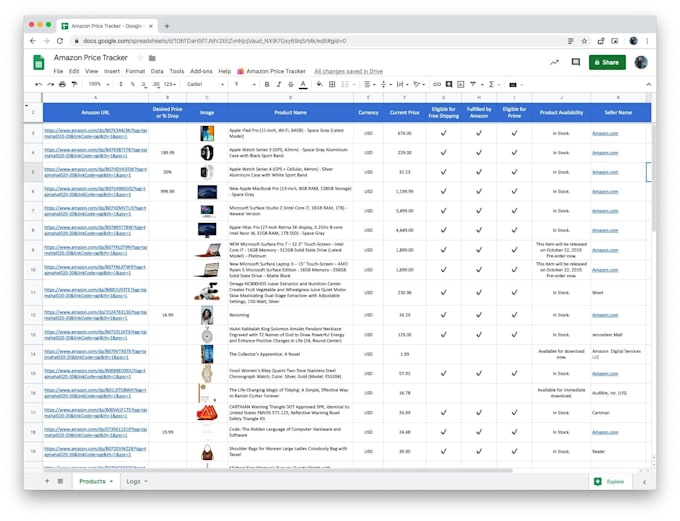The image size is (680, 521).
Task: Open the File menu
Action: pos(58,71)
